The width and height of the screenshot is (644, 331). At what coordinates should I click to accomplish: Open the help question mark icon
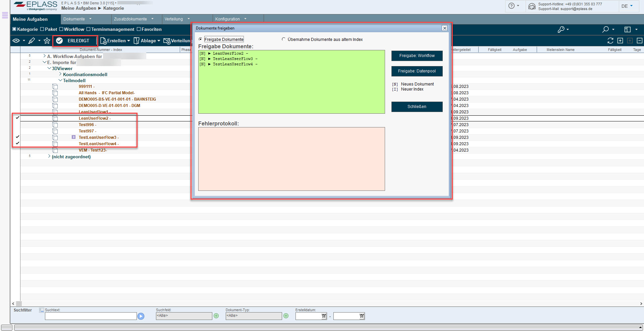[x=511, y=6]
